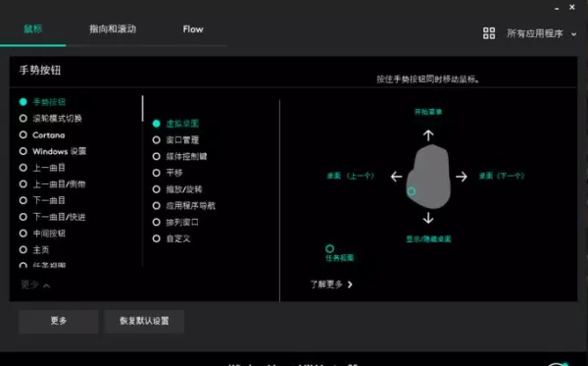The width and height of the screenshot is (588, 366).
Task: Switch to the 指向和滚动 tab
Action: (113, 29)
